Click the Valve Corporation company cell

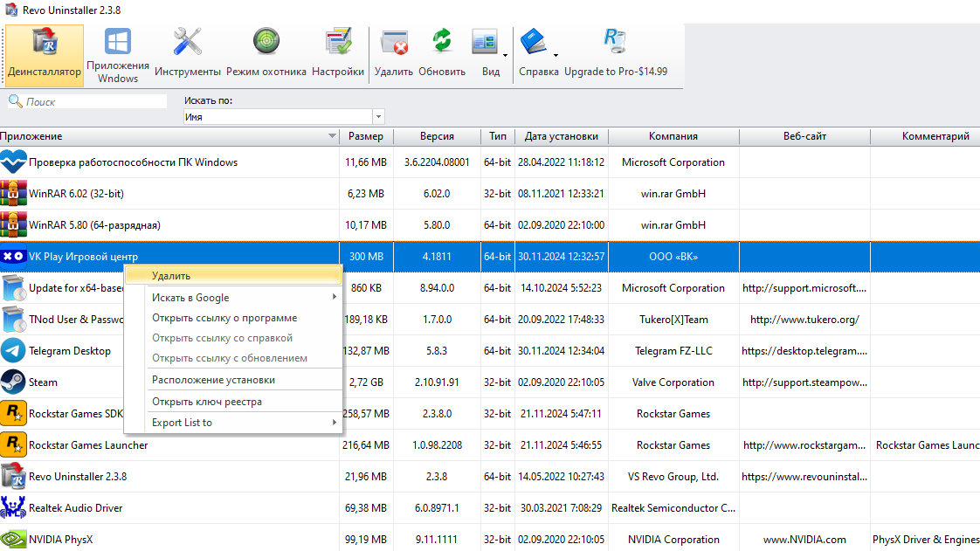point(673,382)
